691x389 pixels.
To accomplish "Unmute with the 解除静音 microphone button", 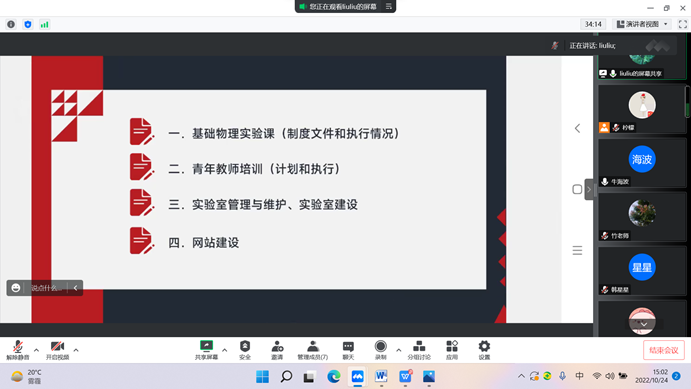I will [x=18, y=350].
